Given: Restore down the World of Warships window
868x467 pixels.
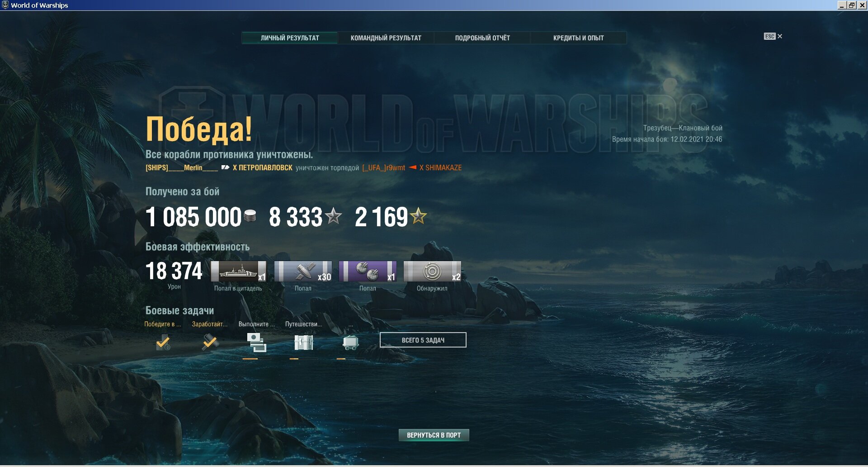Looking at the screenshot, I should [852, 5].
